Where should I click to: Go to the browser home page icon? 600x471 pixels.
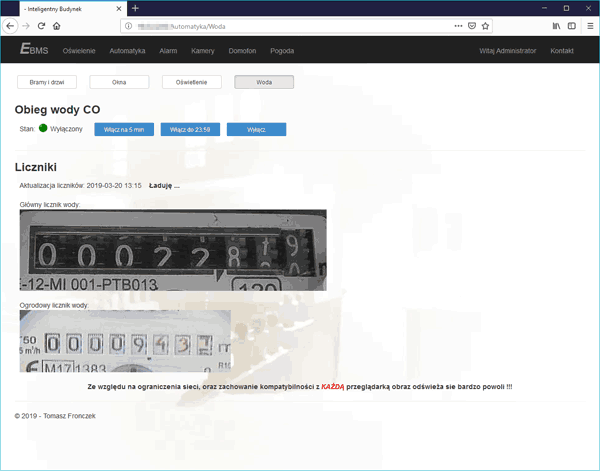57,25
